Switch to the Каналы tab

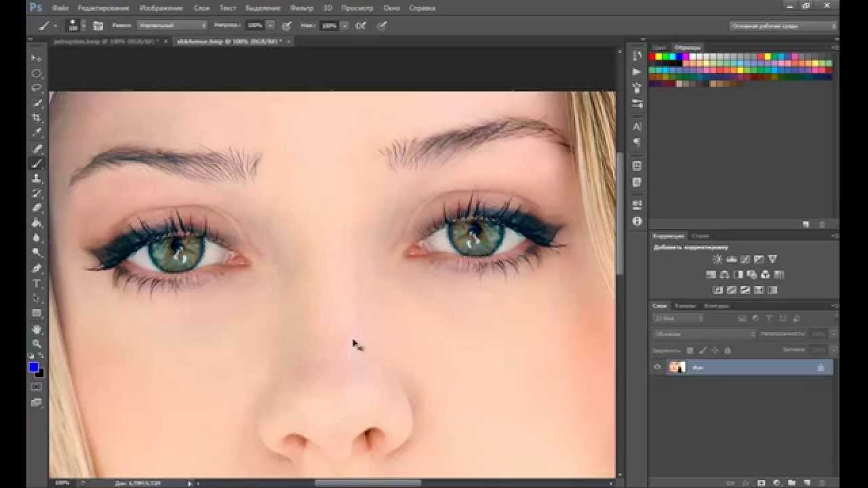pos(685,306)
